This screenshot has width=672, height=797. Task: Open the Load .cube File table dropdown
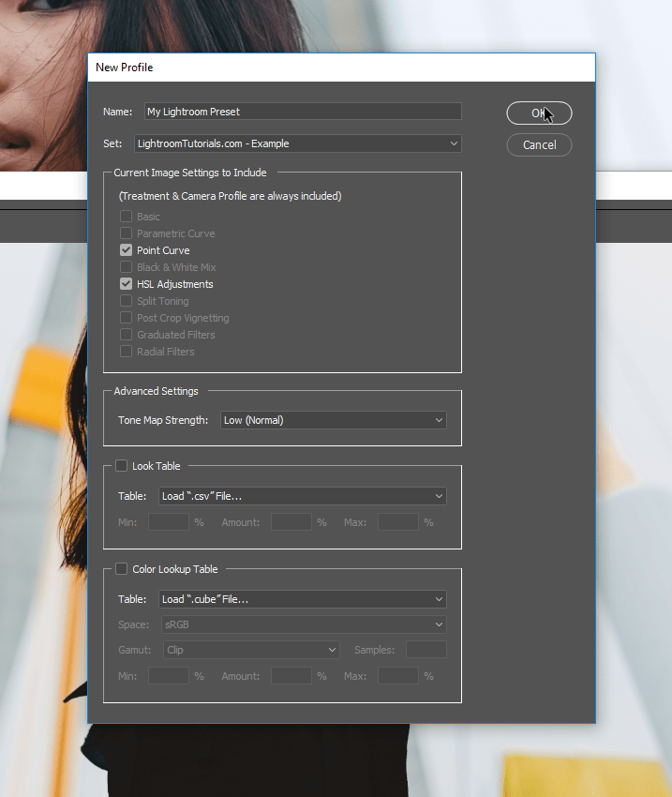coord(302,599)
